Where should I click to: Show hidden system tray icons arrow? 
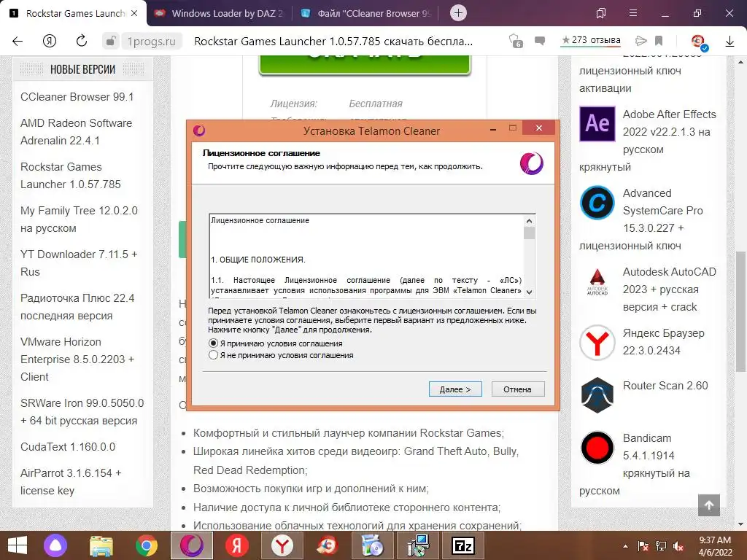click(x=625, y=546)
